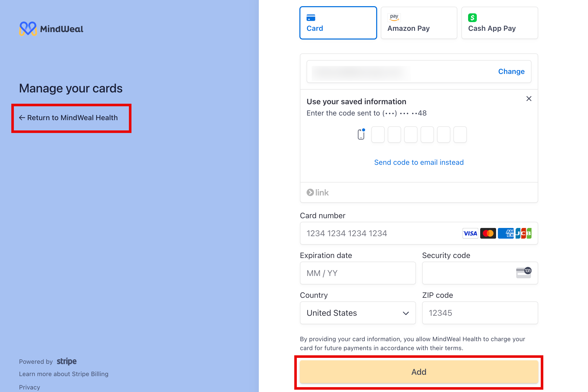Go back via Return to MindWeal Health

(x=69, y=118)
